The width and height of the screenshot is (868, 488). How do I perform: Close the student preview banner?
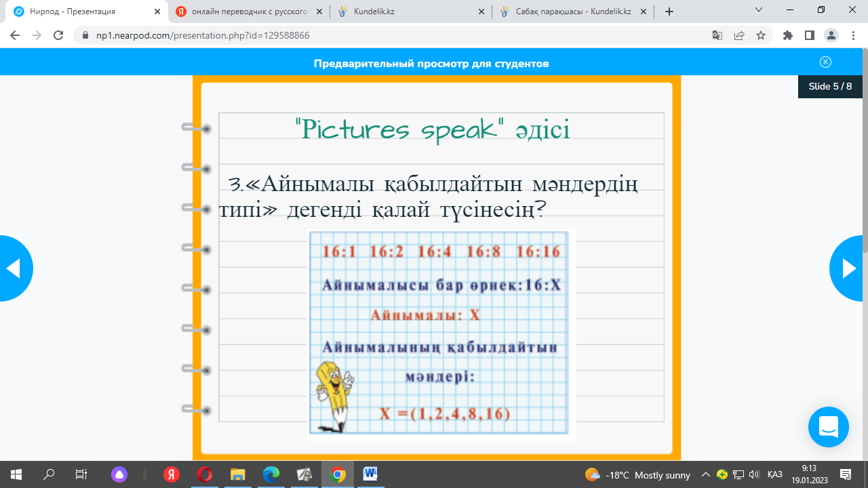pyautogui.click(x=825, y=62)
